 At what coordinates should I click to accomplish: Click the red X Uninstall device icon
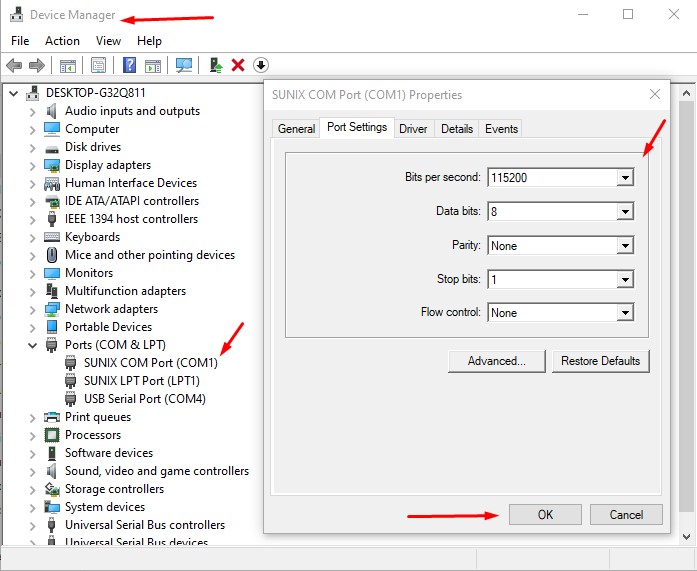[238, 65]
